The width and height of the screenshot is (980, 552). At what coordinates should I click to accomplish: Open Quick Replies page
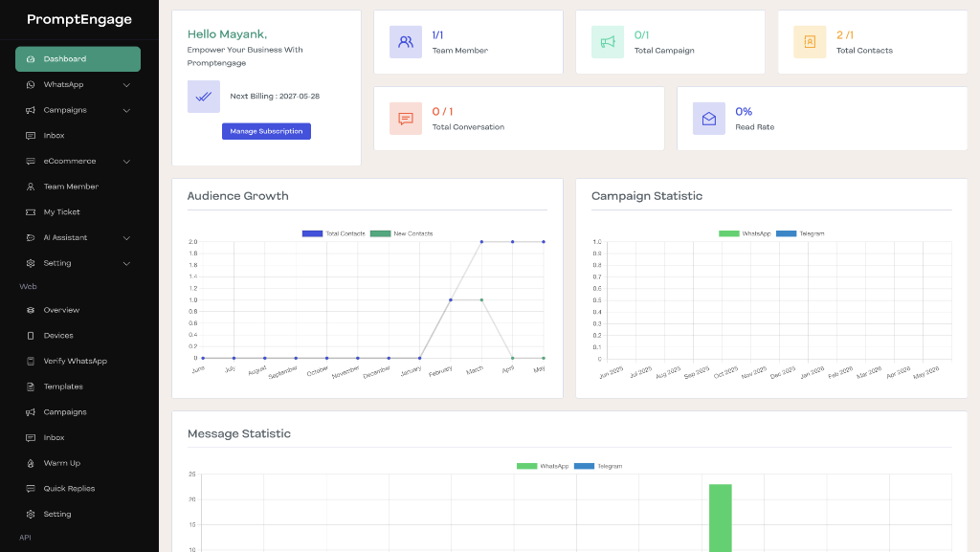coord(78,489)
